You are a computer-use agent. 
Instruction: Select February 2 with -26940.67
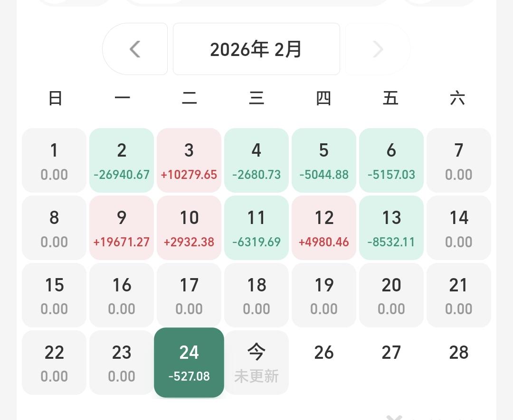coord(122,160)
